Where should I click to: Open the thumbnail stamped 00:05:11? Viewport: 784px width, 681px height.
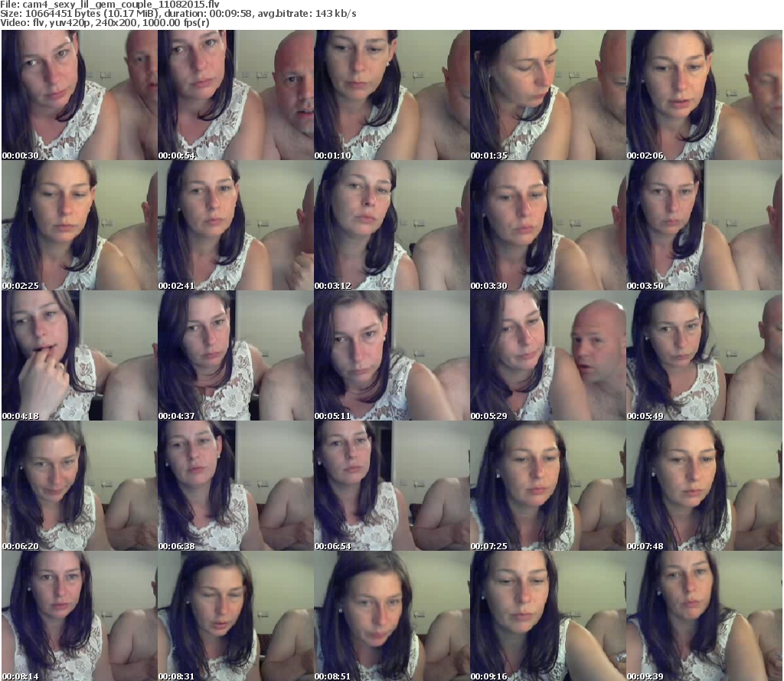click(392, 355)
